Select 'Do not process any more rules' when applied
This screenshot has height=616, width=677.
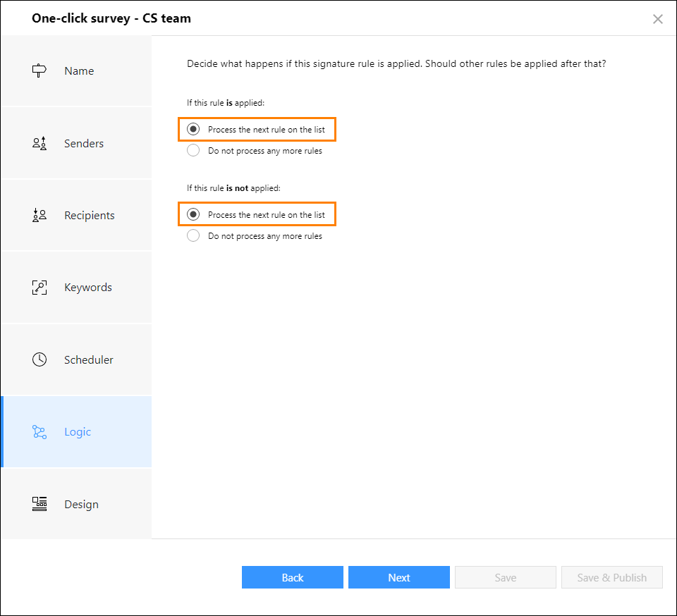[193, 150]
